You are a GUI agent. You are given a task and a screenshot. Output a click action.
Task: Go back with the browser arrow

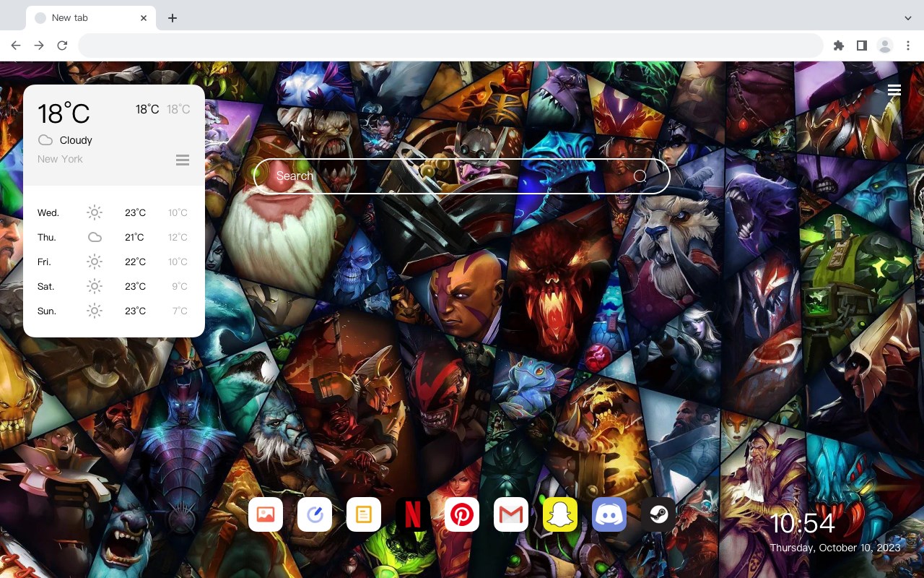16,46
